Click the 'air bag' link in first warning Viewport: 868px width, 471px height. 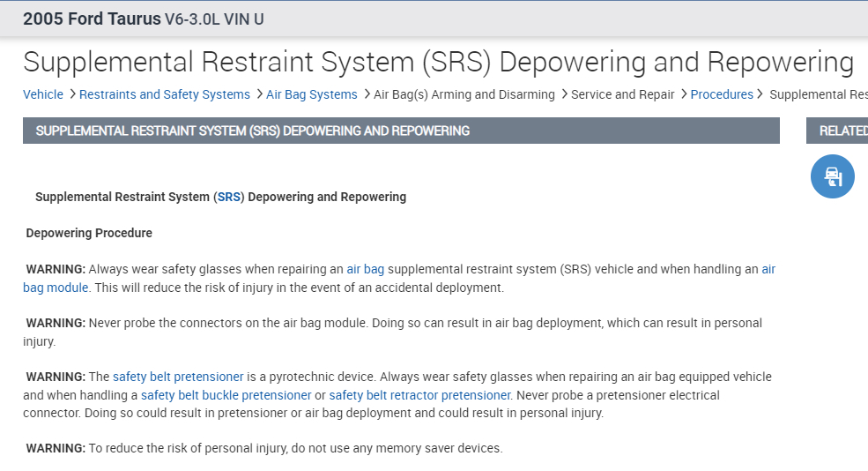(366, 269)
